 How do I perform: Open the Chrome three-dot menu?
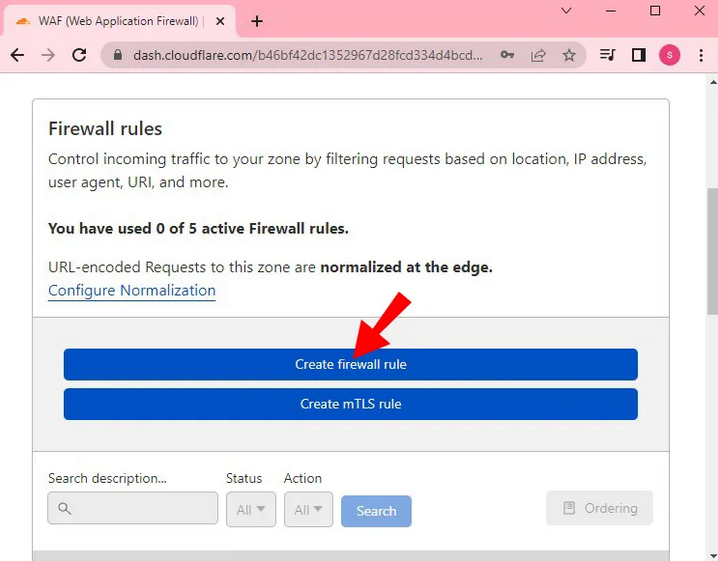(x=699, y=56)
